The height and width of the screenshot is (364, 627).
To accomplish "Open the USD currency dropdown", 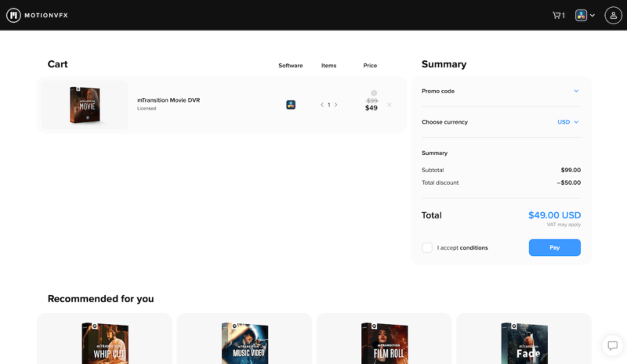I will coord(568,122).
